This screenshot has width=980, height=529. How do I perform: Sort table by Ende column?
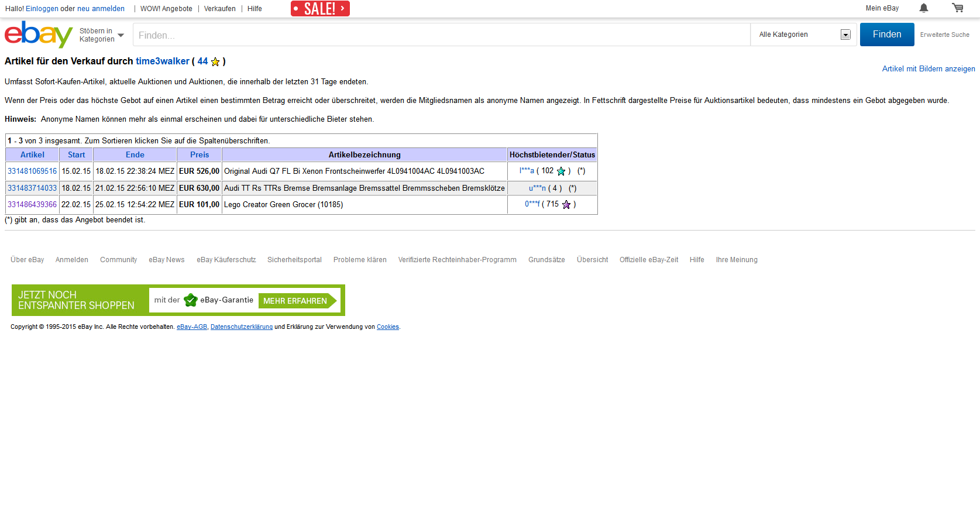point(135,154)
